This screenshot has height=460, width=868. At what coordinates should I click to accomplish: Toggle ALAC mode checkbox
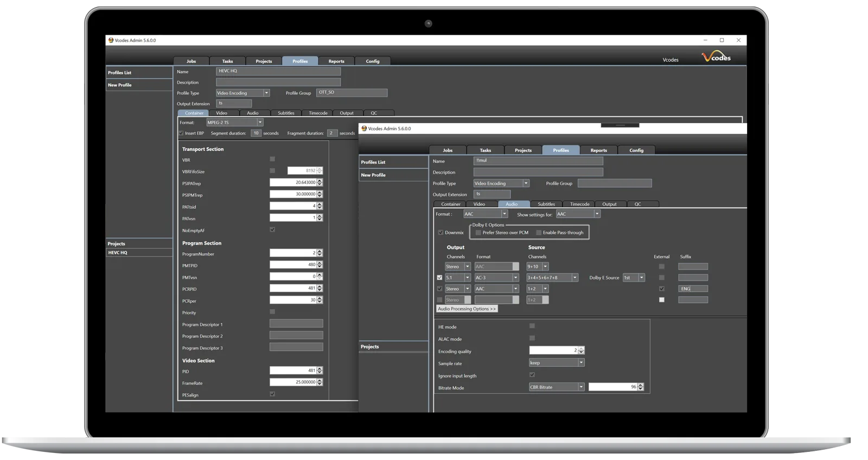pos(532,338)
